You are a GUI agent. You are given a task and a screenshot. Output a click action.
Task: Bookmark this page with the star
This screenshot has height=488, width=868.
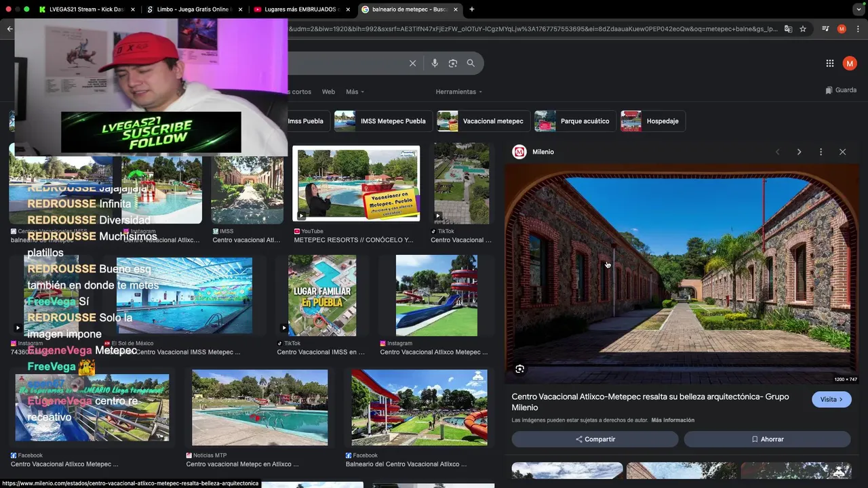803,29
